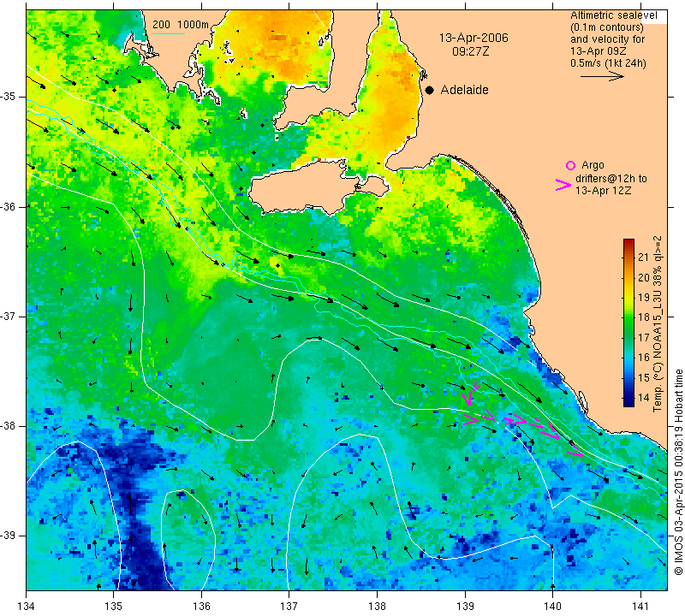Click the '0.5m/s (1kt 24h)' scale text

tap(608, 63)
